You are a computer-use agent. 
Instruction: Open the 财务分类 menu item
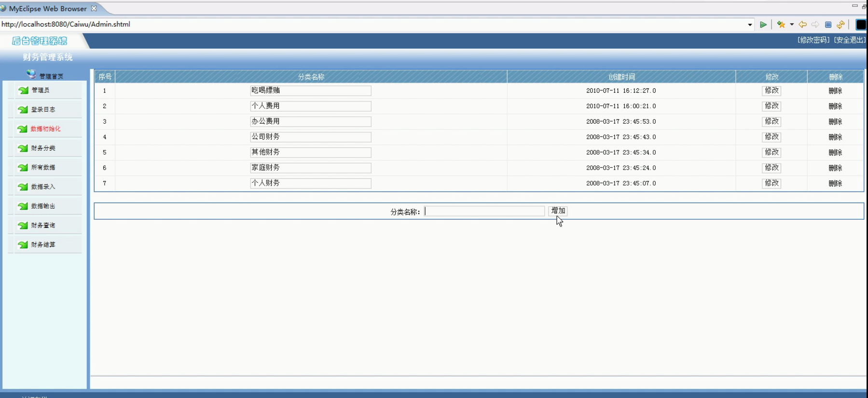[x=43, y=148]
